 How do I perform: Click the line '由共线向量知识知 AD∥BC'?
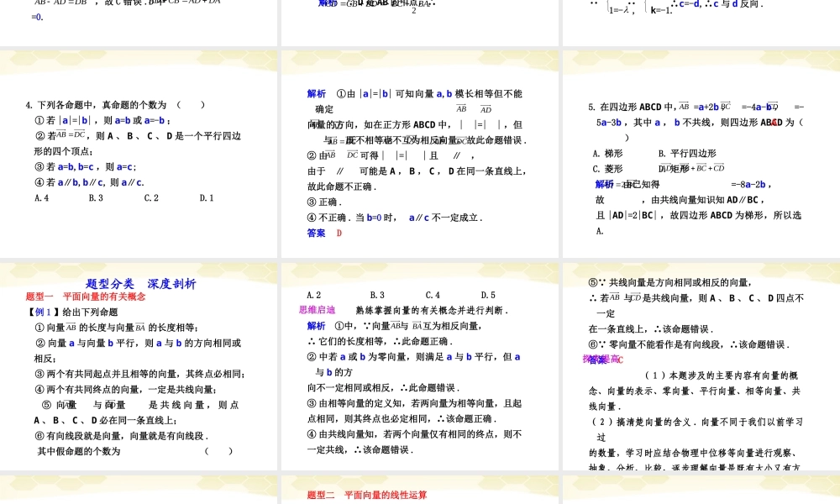[680, 200]
